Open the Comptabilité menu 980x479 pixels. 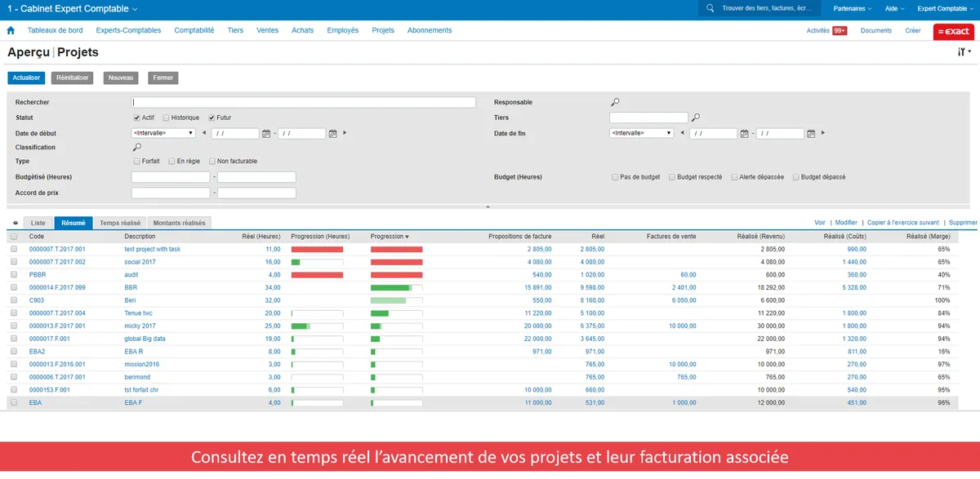coord(194,30)
